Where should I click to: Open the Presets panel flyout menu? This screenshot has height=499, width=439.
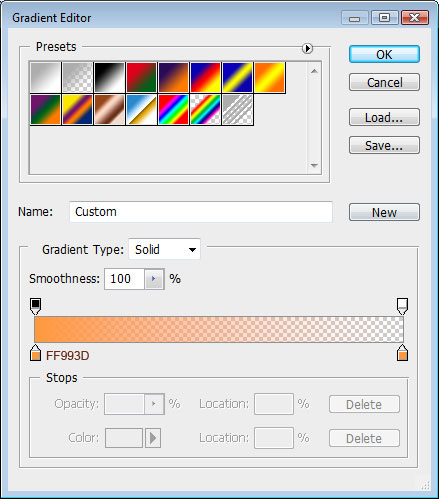pos(307,48)
